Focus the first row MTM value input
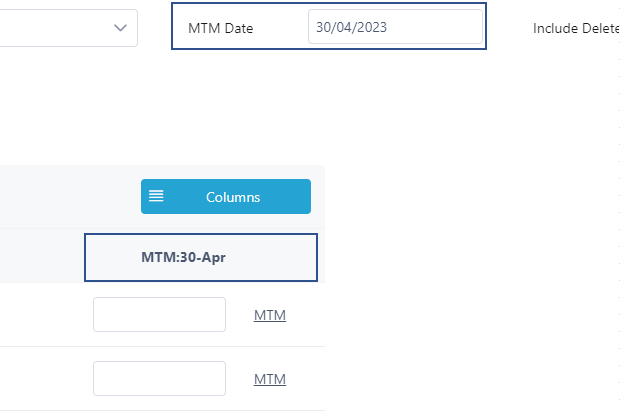 [159, 314]
